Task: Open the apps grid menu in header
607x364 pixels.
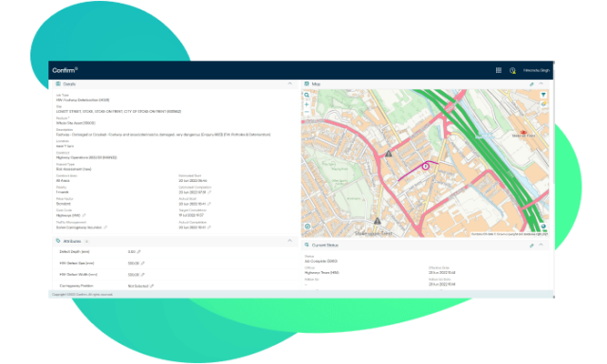Action: tap(499, 70)
